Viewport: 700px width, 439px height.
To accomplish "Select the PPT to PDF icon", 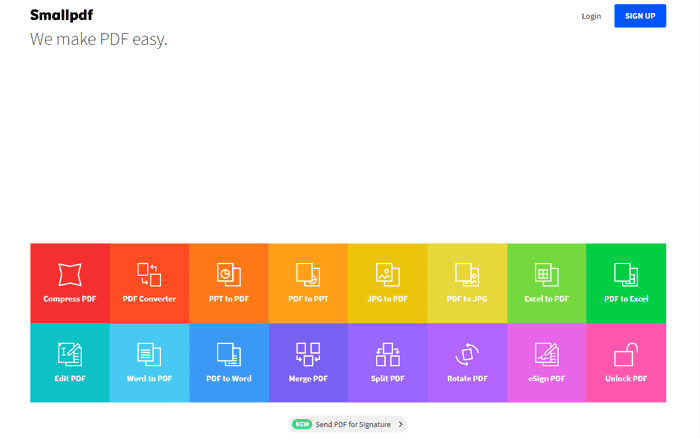I will [229, 274].
